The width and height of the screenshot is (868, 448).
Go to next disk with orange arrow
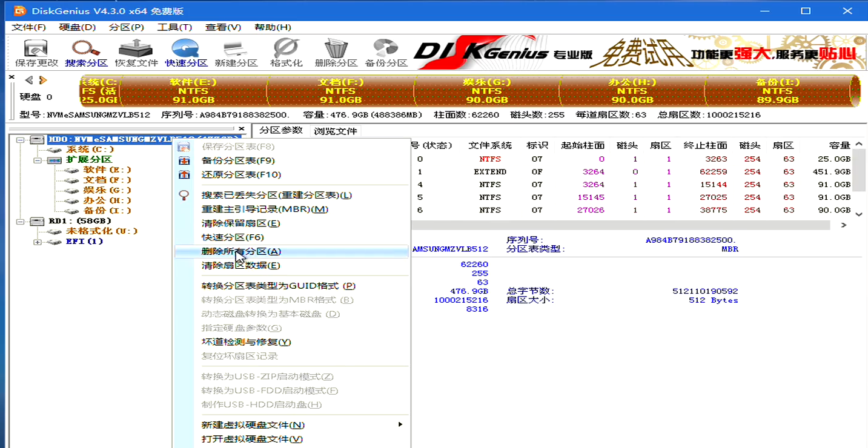pyautogui.click(x=43, y=80)
